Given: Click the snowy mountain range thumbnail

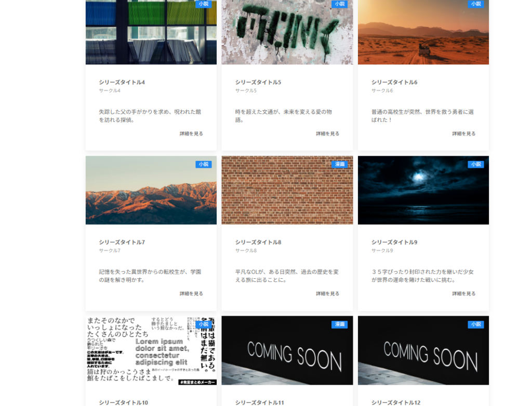Looking at the screenshot, I should pyautogui.click(x=151, y=191).
